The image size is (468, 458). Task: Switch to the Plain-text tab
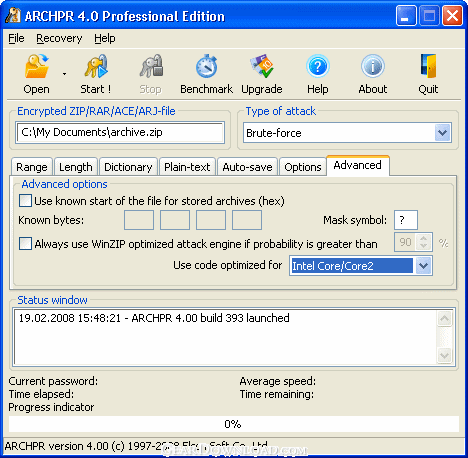point(187,167)
